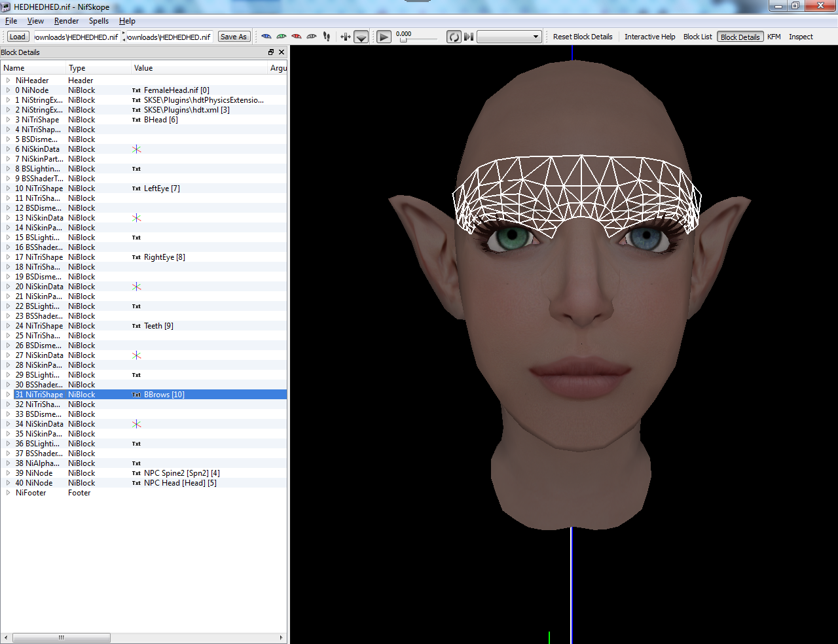This screenshot has height=644, width=838.
Task: Click the transform icon on 27 NiSkinData
Action: pyautogui.click(x=136, y=355)
